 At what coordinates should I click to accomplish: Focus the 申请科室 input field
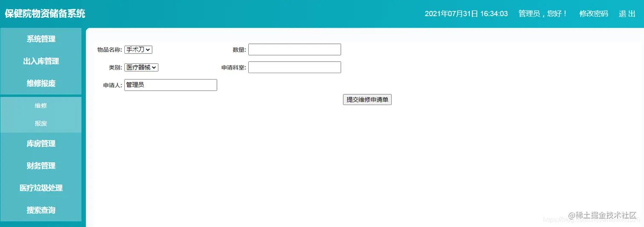[295, 67]
